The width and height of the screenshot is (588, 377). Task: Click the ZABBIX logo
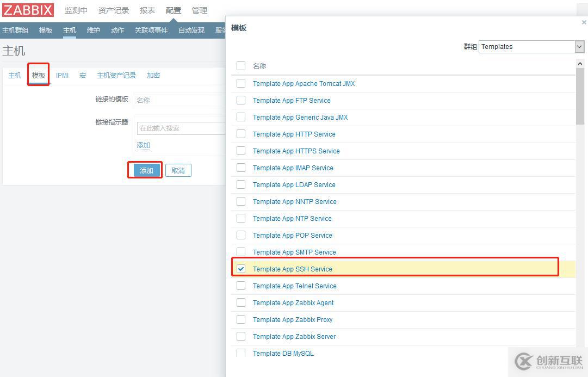28,9
